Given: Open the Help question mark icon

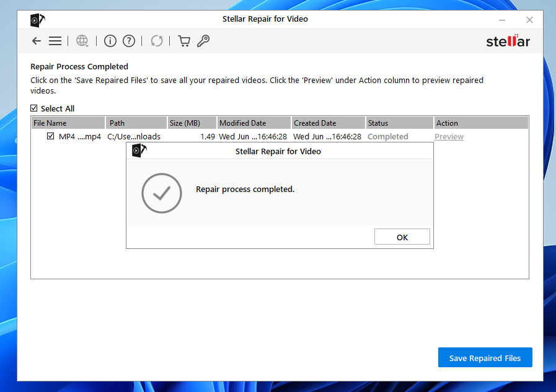Looking at the screenshot, I should click(x=129, y=41).
